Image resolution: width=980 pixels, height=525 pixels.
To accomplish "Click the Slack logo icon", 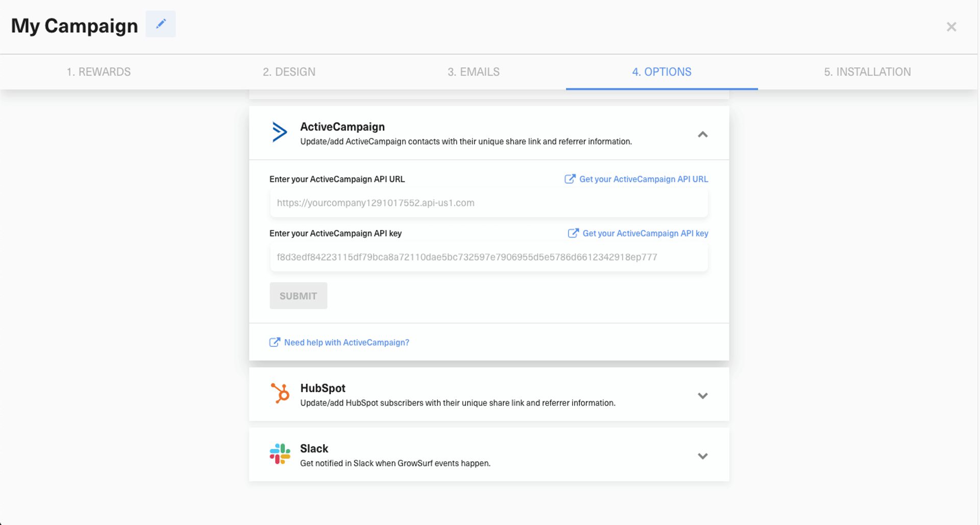I will click(x=280, y=454).
